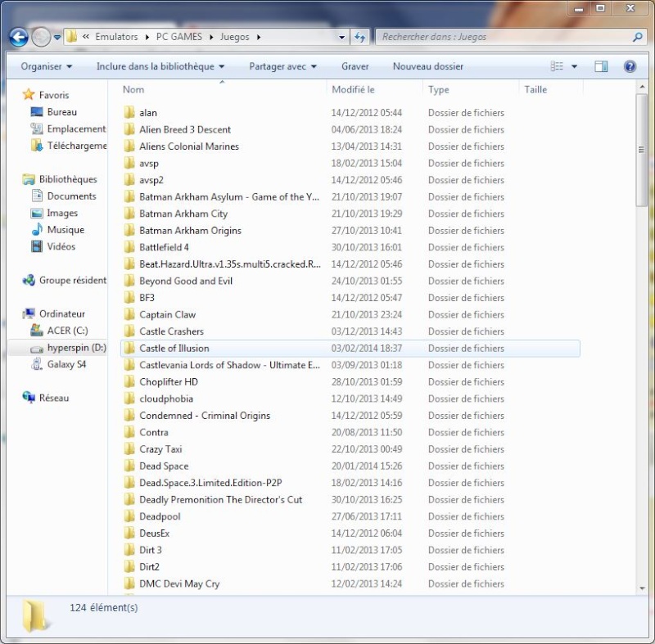Open the view options dropdown arrow
This screenshot has height=644, width=655.
tap(575, 66)
